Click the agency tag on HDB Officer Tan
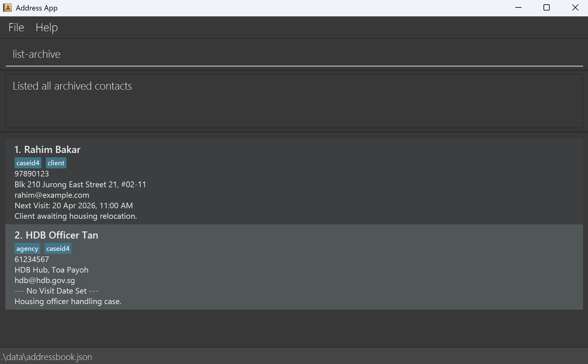Screen dimensions: 588x364 coord(27,249)
